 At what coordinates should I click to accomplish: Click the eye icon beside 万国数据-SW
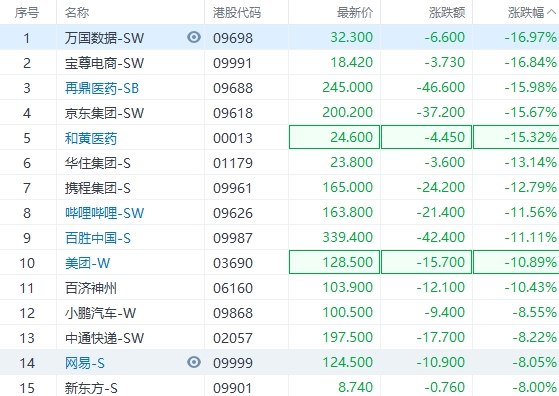194,37
